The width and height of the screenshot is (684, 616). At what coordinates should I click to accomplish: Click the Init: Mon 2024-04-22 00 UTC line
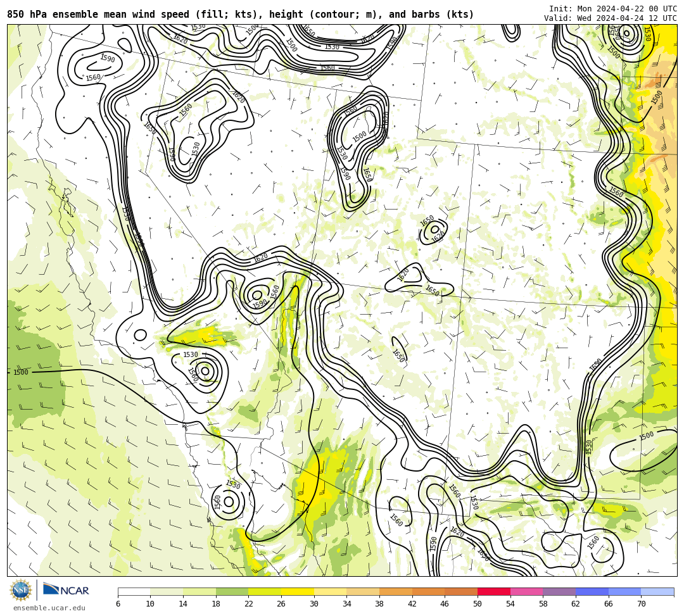[613, 9]
